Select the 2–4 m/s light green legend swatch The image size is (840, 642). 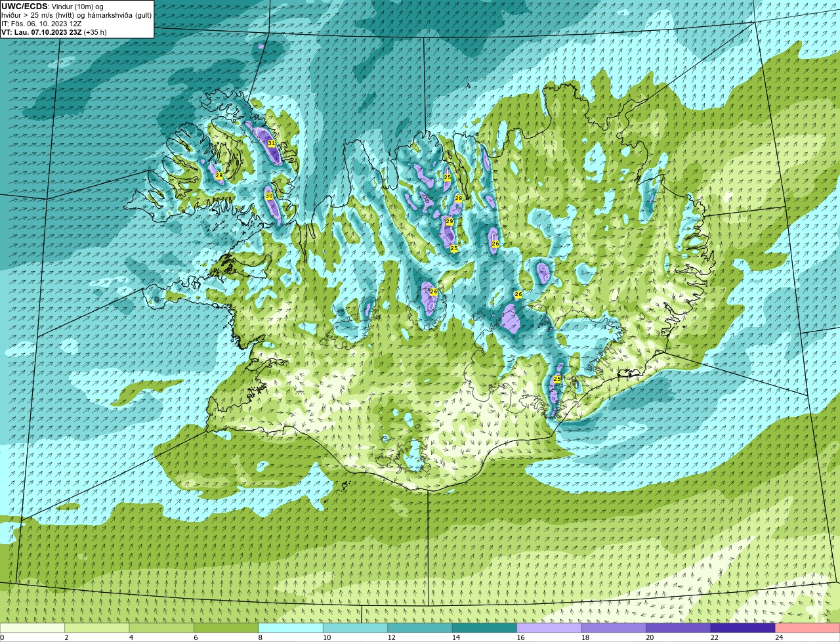97,628
